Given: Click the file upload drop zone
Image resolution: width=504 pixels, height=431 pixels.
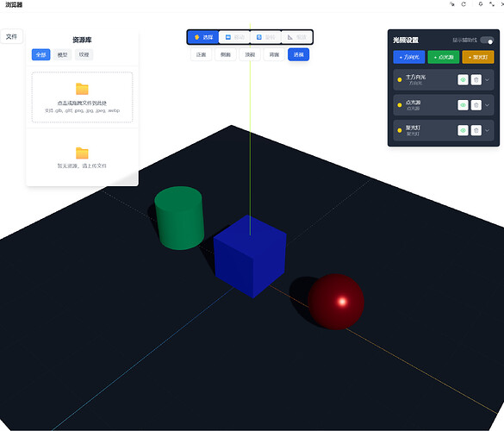Looking at the screenshot, I should pyautogui.click(x=83, y=97).
